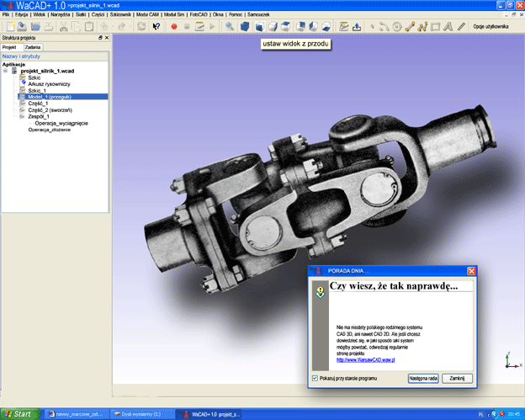This screenshot has height=420, width=525.
Task: Start macro recording with the red dot
Action: (x=174, y=26)
